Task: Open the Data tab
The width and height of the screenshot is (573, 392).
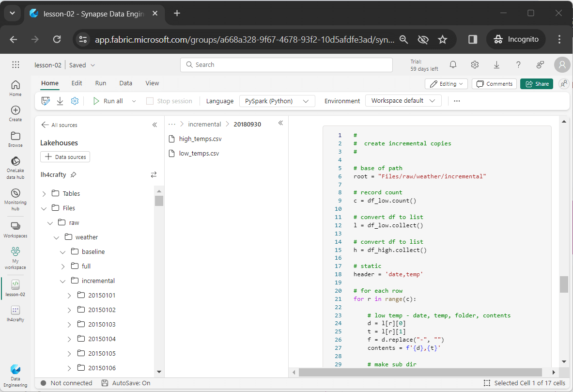Action: click(x=125, y=83)
